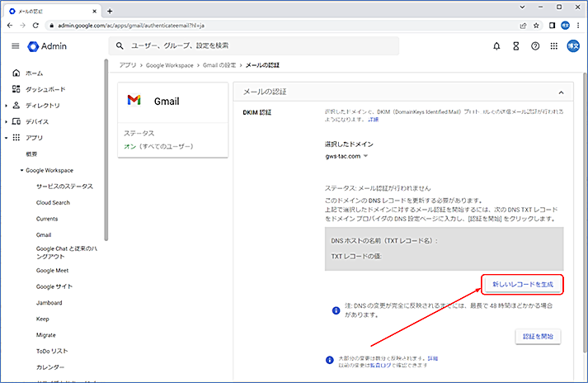This screenshot has width=588, height=383.
Task: Click 新しいレコードを生成 button
Action: [x=523, y=284]
